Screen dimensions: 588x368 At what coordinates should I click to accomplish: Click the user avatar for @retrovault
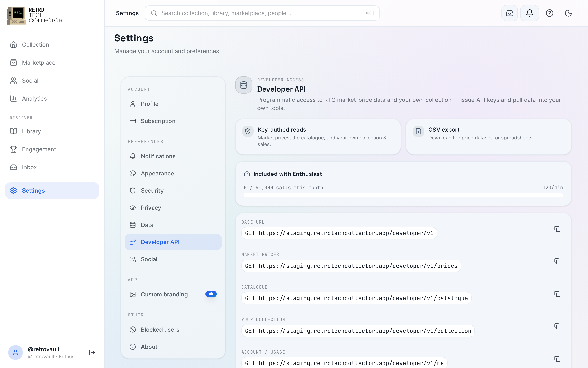tap(15, 352)
